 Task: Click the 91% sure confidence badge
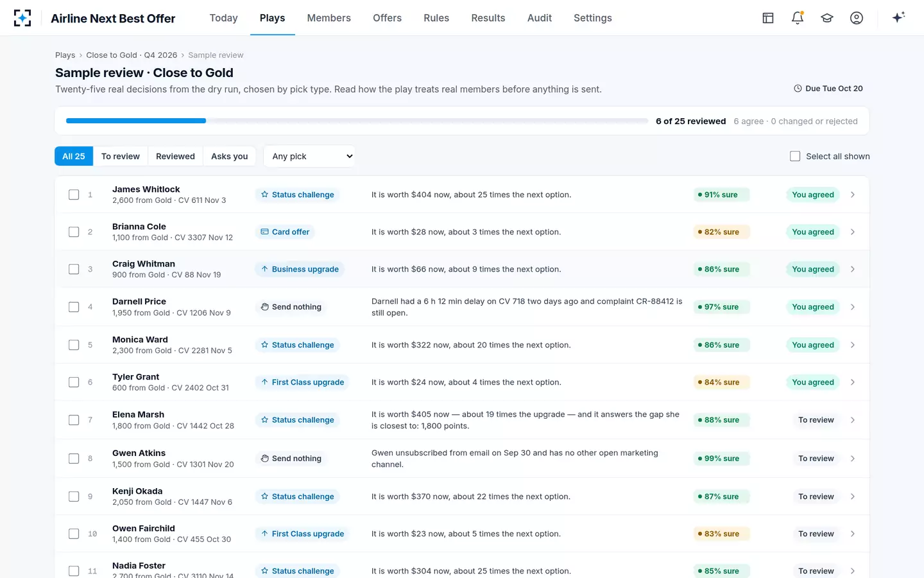(721, 195)
